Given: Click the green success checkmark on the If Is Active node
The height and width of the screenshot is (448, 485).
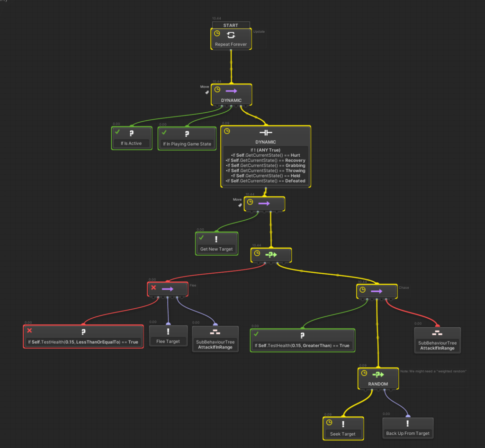Looking at the screenshot, I should (x=117, y=132).
